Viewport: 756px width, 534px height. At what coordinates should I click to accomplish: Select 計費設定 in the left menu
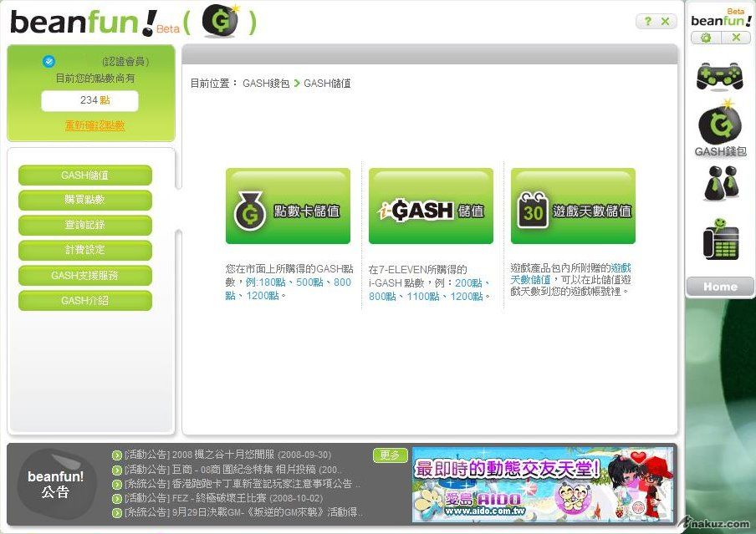click(x=84, y=250)
